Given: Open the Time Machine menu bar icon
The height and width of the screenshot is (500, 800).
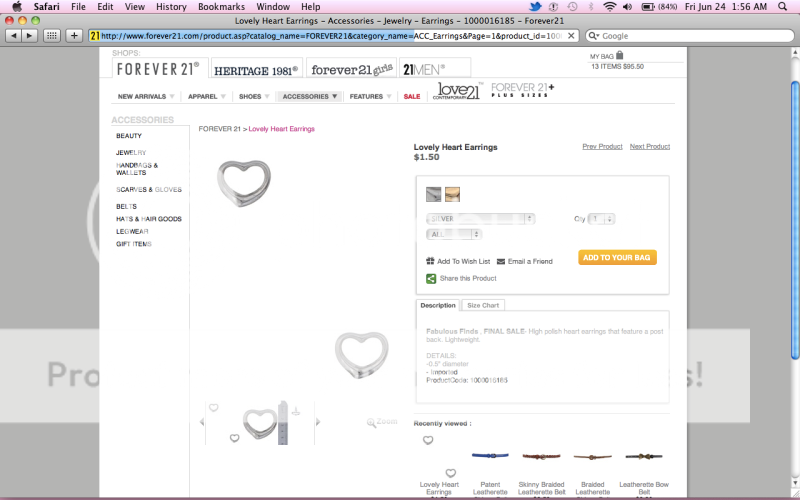Looking at the screenshot, I should pyautogui.click(x=572, y=7).
